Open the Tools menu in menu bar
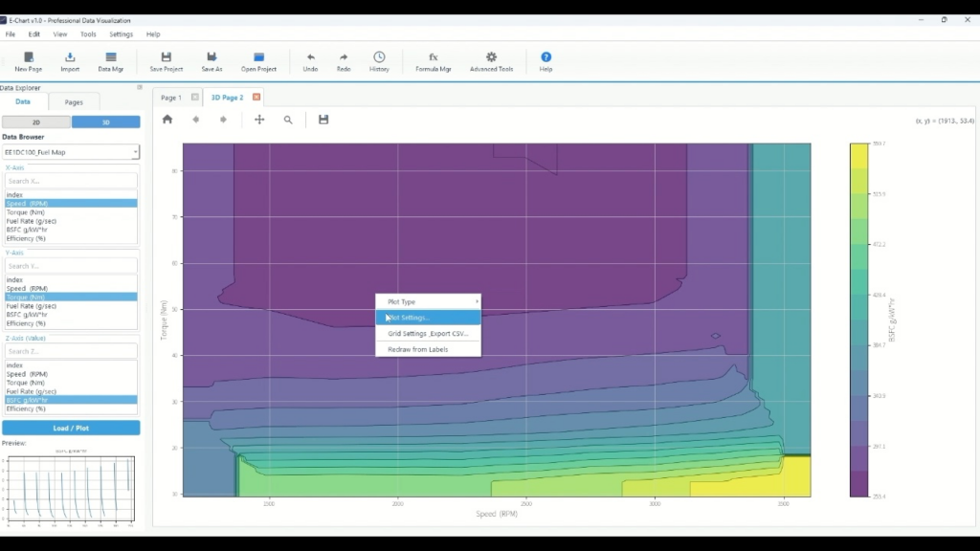Viewport: 980px width, 551px height. point(88,34)
